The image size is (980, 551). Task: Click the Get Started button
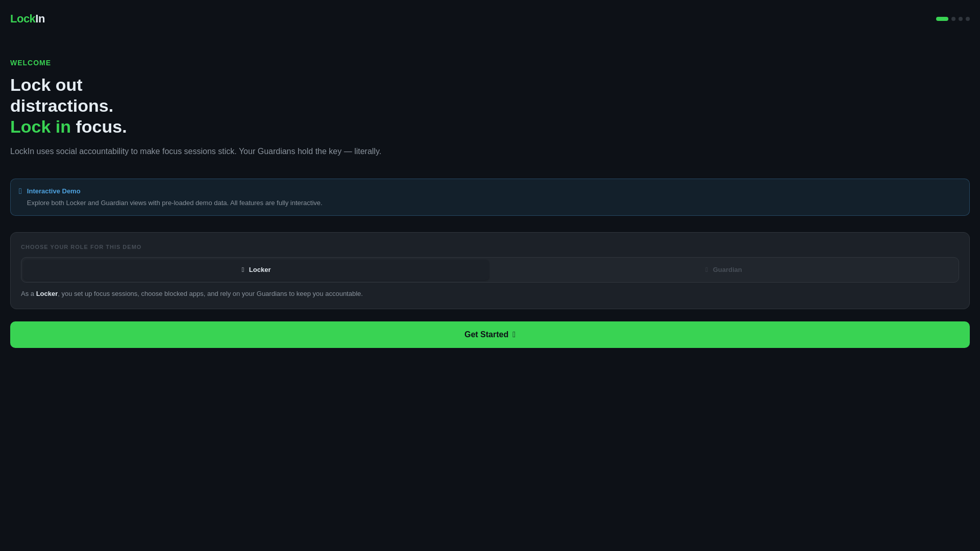click(x=490, y=335)
